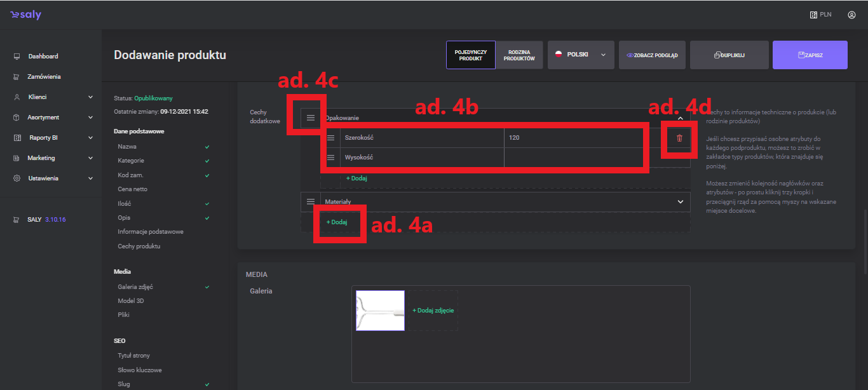Open the Polski language dropdown
This screenshot has height=390, width=868.
580,55
